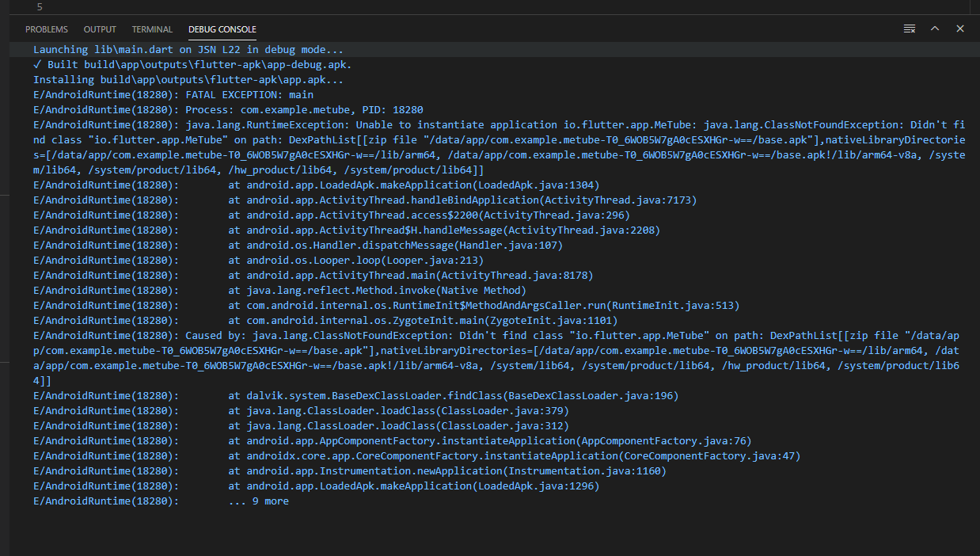Click the 'Method.invoke(Native Method)' line
Screen dimensions: 980x556
point(279,290)
